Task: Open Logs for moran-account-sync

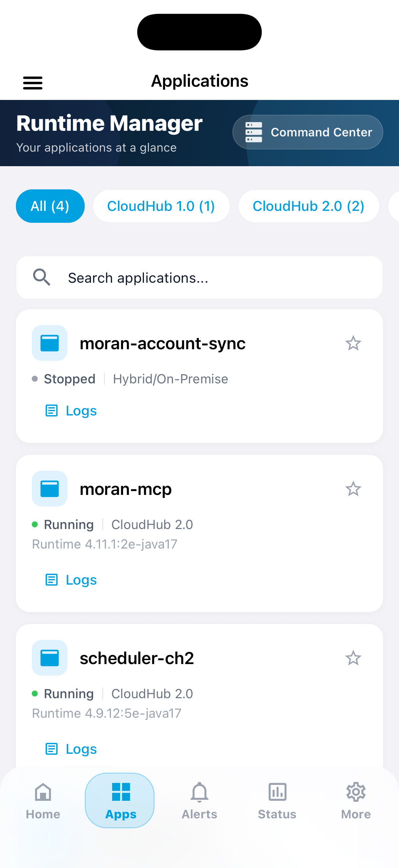Action: point(71,410)
